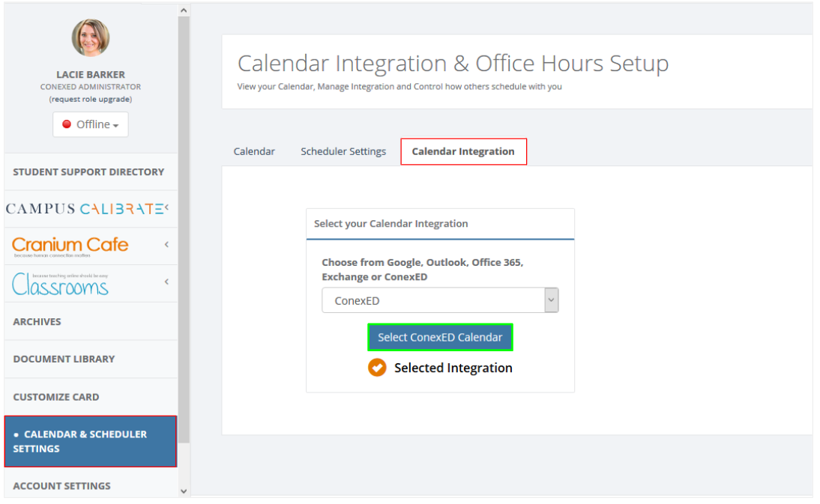The height and width of the screenshot is (504, 820).
Task: Expand the Classrooms menu chevron
Action: [166, 282]
